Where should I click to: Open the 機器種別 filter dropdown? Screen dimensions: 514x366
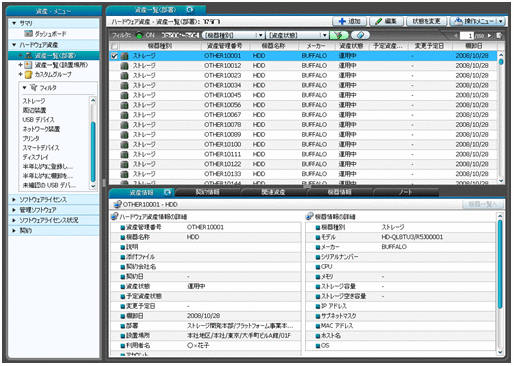tap(233, 35)
